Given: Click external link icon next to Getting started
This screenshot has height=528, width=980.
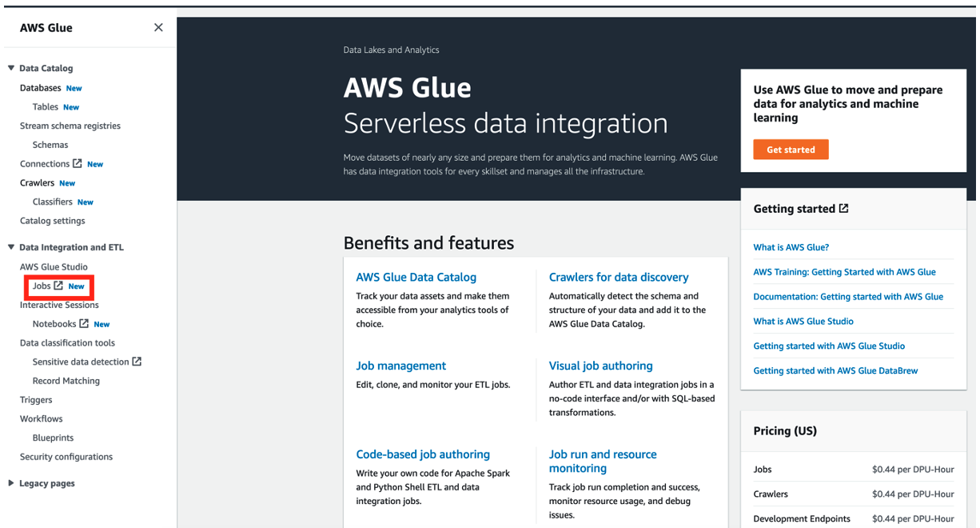Looking at the screenshot, I should pos(843,208).
